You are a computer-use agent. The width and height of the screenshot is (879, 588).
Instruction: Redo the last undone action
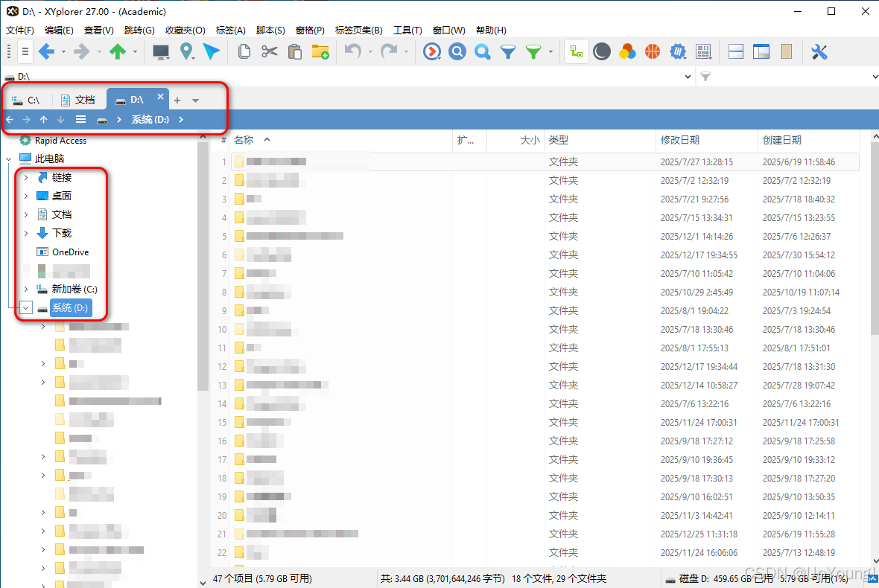389,52
